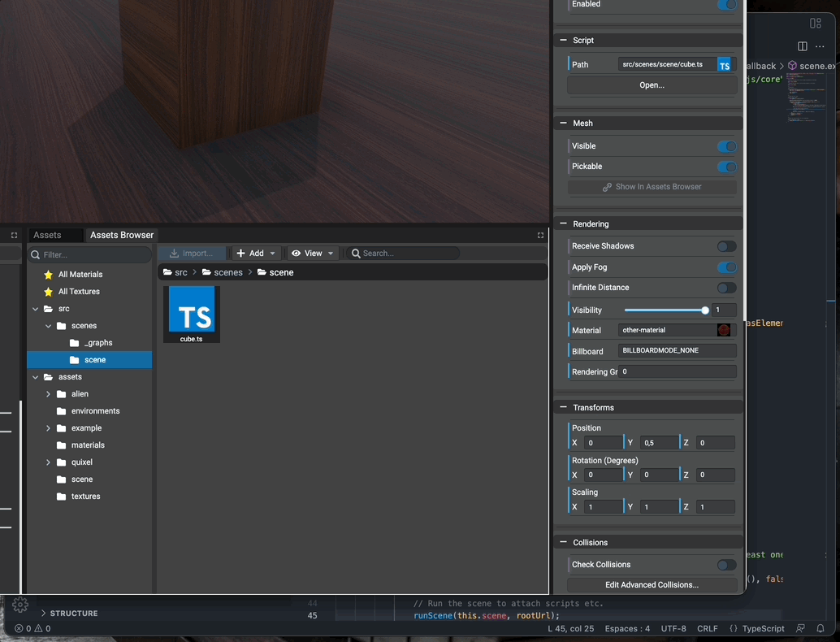Click the Open... script button

652,85
